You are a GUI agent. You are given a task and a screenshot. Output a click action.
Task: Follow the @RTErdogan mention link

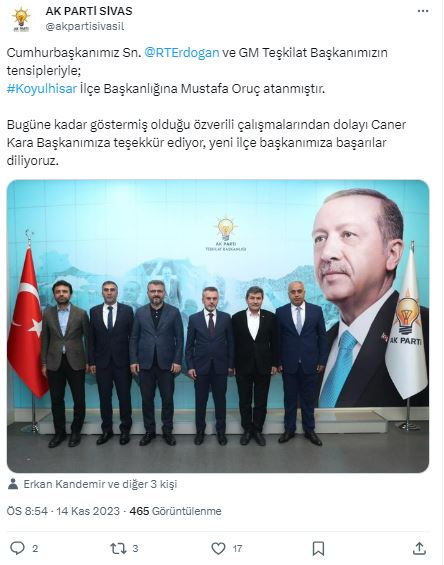point(182,53)
